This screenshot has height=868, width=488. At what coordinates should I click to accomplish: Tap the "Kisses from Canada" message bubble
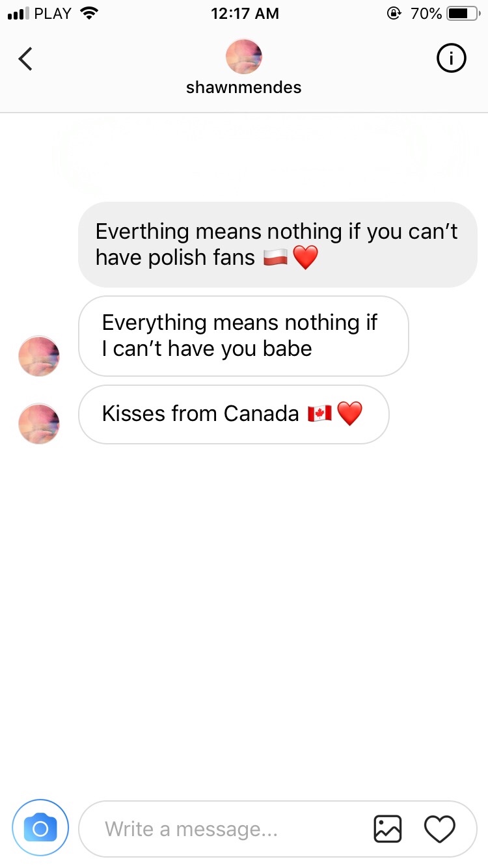(x=234, y=414)
